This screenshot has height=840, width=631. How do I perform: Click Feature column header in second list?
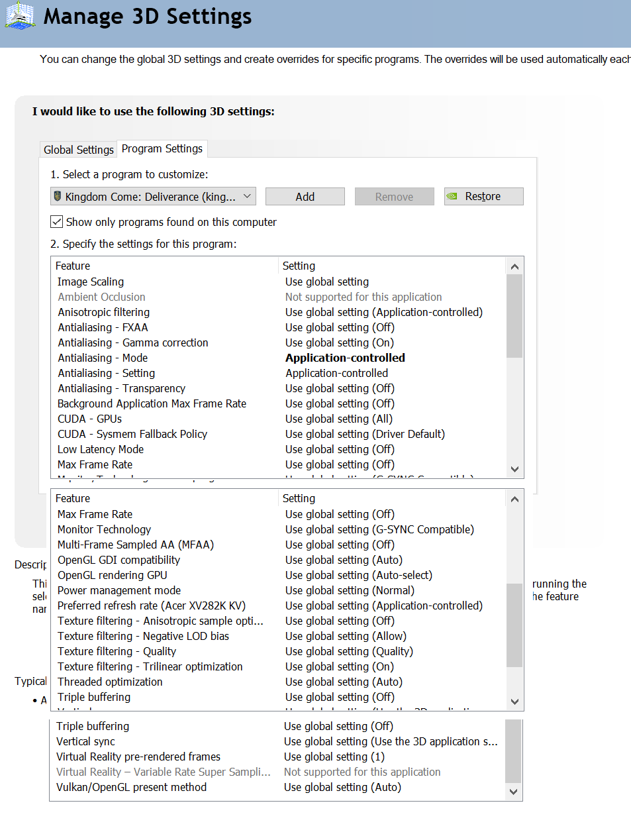[x=165, y=498]
